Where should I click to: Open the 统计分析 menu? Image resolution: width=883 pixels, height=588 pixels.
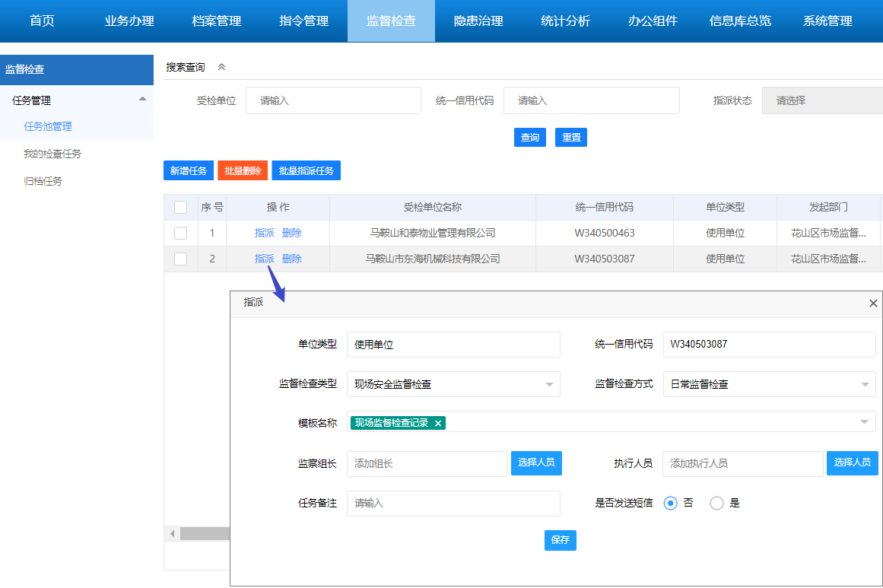point(566,21)
